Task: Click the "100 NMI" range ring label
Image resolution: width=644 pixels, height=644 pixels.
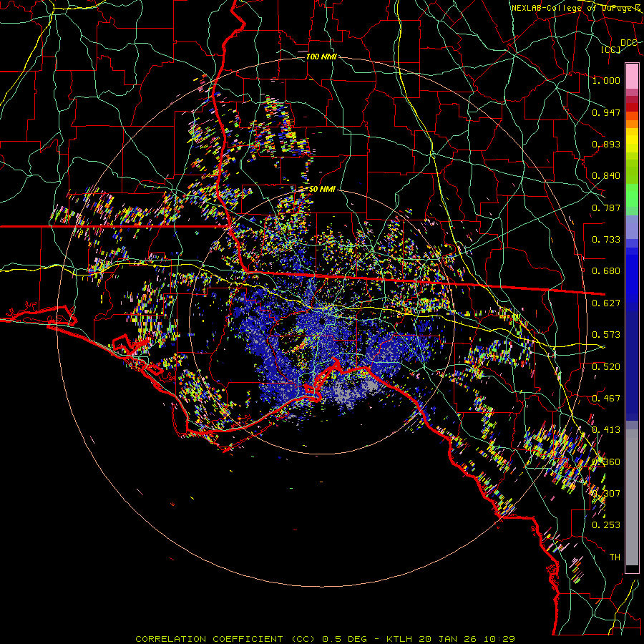Action: 321,57
